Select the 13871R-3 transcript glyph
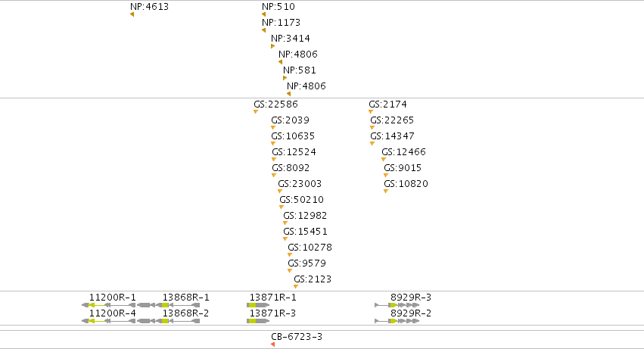 (x=258, y=321)
